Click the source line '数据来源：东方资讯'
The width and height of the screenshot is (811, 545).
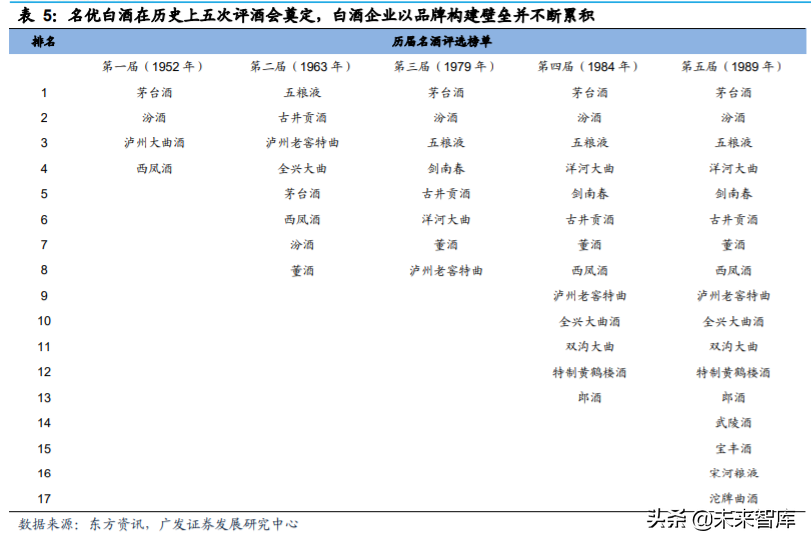(x=158, y=524)
